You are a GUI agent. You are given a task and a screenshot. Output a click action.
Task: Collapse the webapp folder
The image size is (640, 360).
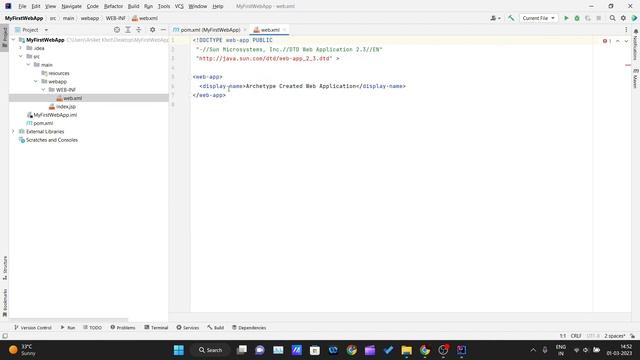[x=36, y=82]
